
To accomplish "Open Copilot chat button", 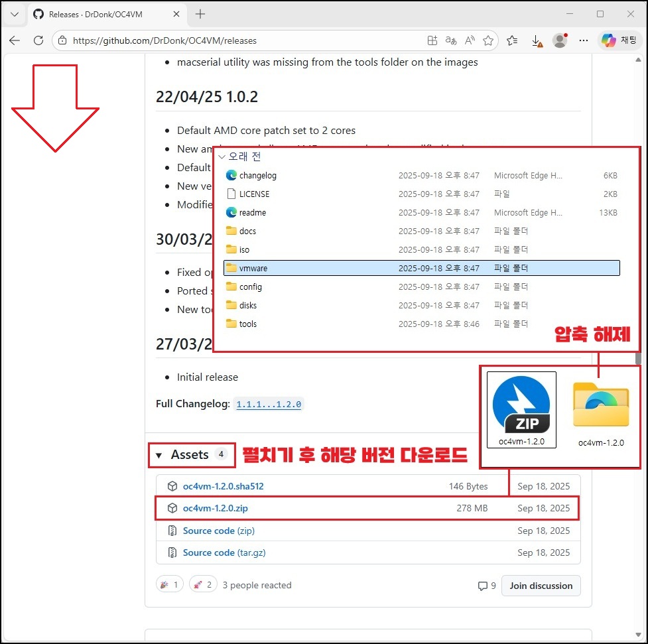I will pyautogui.click(x=619, y=40).
